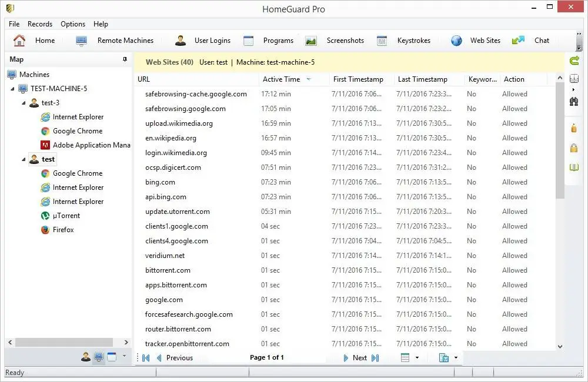Screen dimensions: 588x382
Task: Select the Machines root node
Action: (28, 75)
